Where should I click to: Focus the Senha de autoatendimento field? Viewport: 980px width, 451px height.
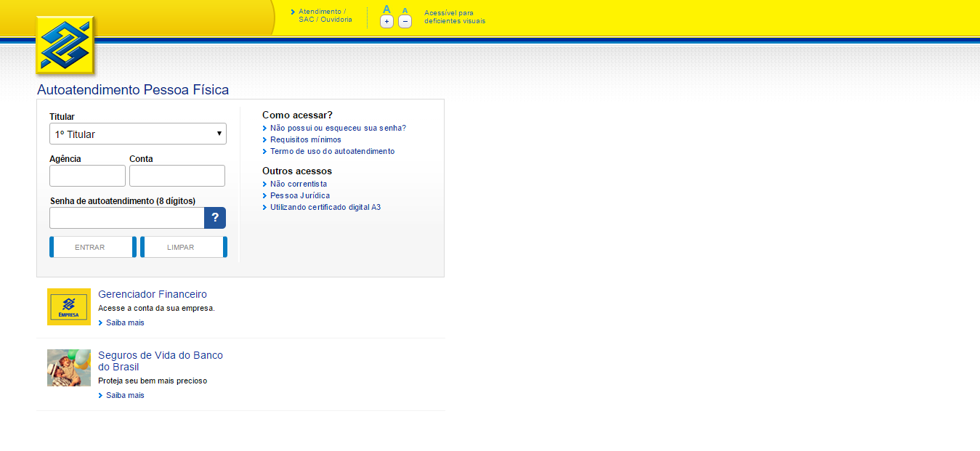127,218
